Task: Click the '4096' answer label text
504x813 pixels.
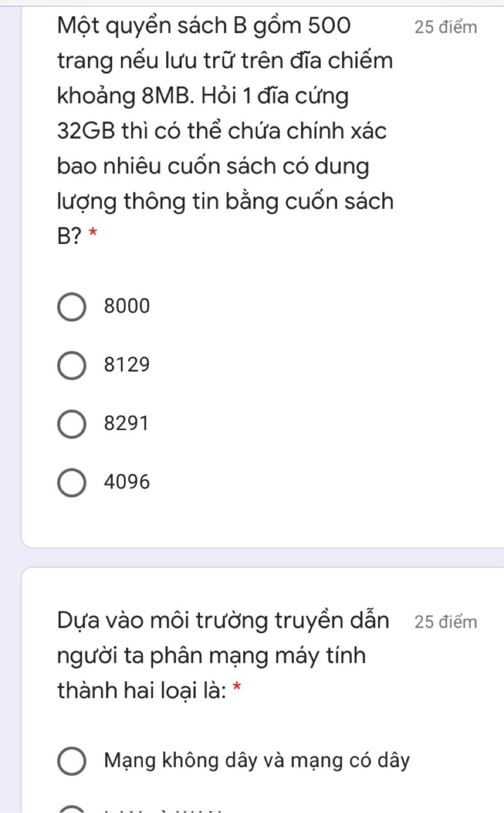Action: (x=126, y=482)
